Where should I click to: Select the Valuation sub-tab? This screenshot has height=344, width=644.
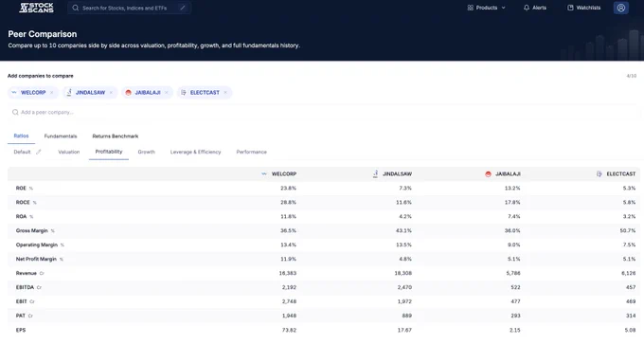click(68, 152)
